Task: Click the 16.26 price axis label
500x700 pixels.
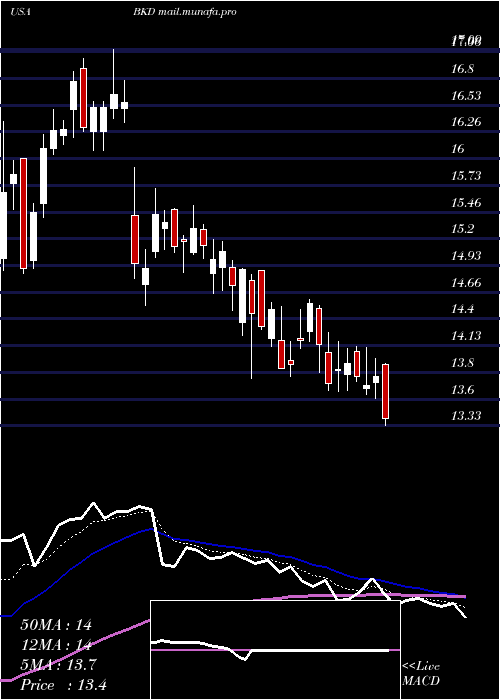Action: (466, 122)
